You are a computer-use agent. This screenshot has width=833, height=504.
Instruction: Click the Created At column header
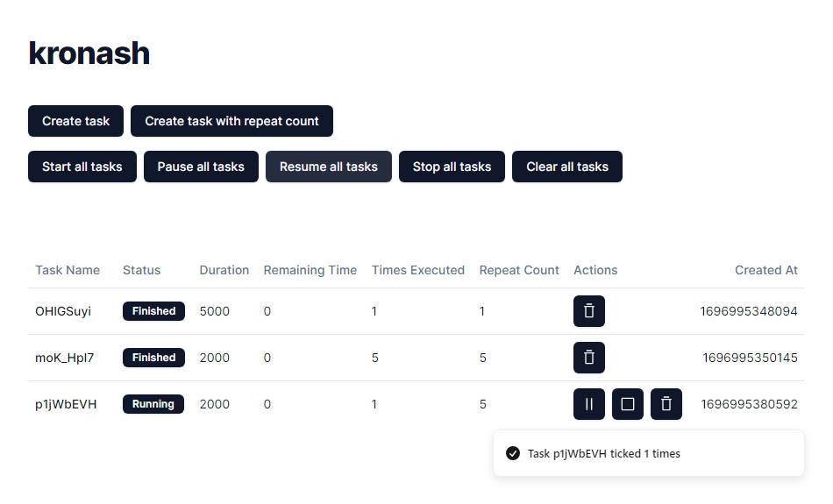click(x=765, y=270)
